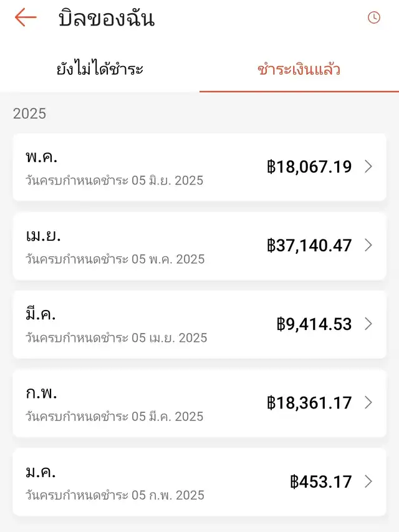Image resolution: width=399 pixels, height=532 pixels.
Task: Open the ก.พ. bill card
Action: pos(199,404)
